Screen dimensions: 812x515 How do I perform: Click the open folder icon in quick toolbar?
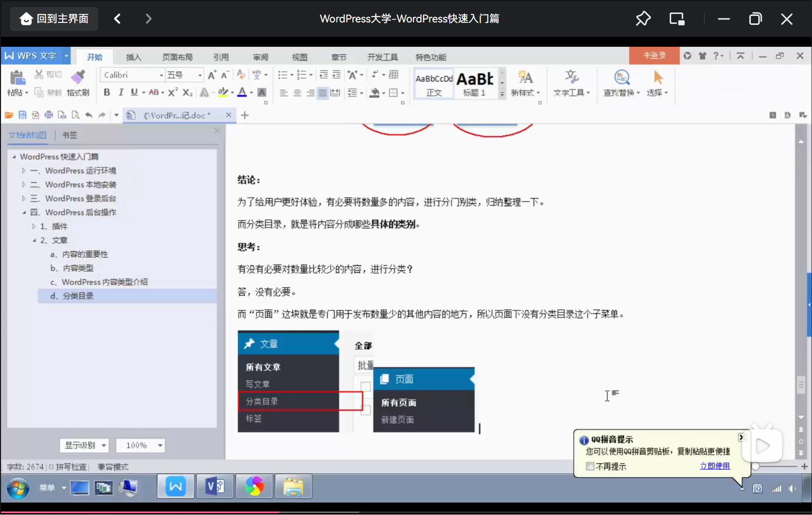(x=9, y=115)
